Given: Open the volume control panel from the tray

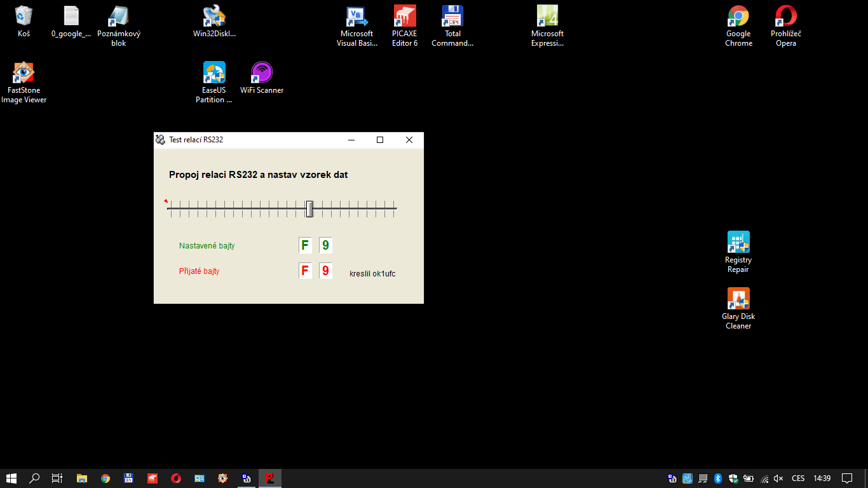Looking at the screenshot, I should tap(778, 478).
